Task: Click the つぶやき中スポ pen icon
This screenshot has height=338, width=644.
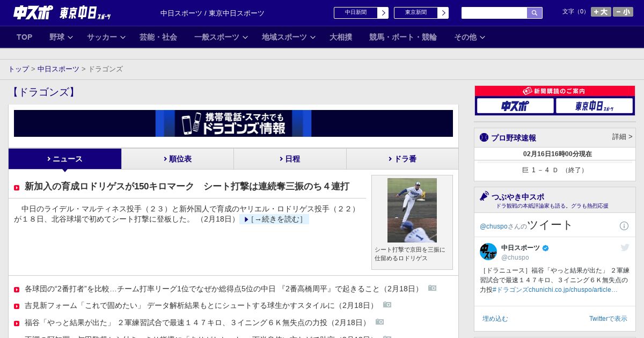Action: point(485,196)
